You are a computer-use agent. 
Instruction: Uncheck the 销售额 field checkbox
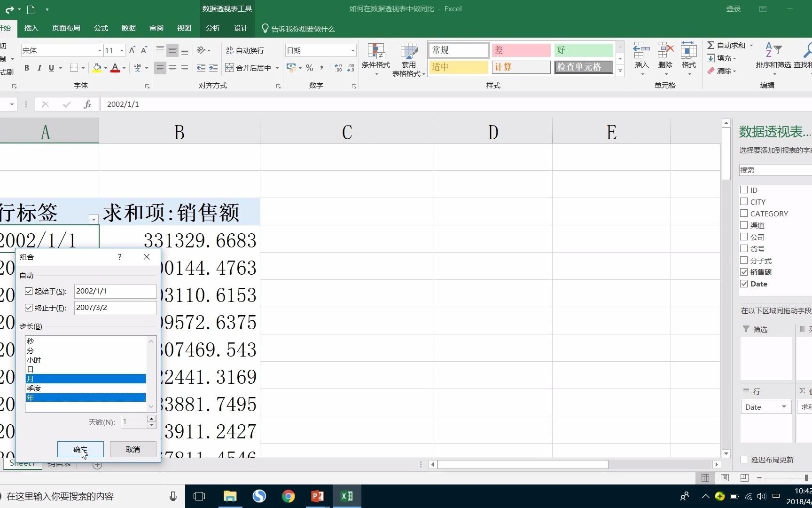click(x=744, y=272)
